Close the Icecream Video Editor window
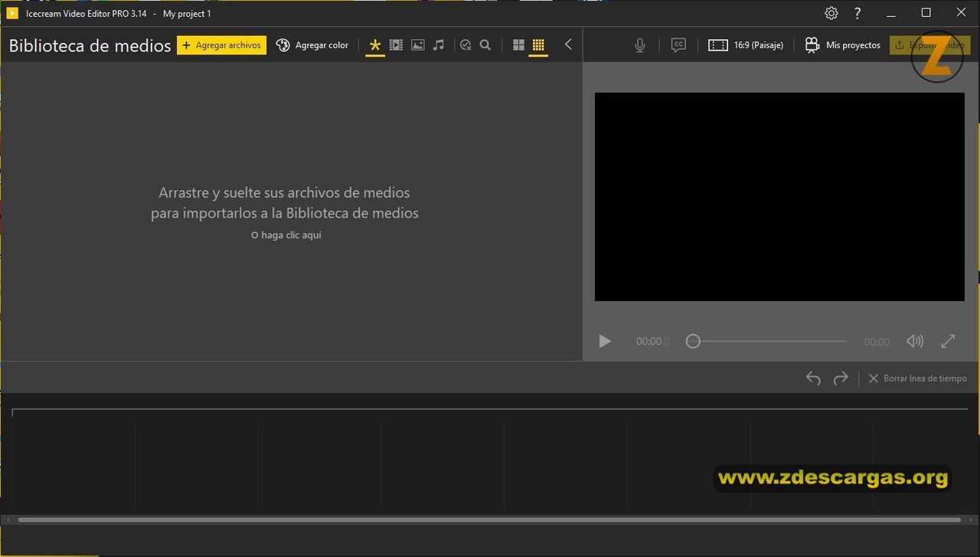Viewport: 980px width, 557px height. 962,13
